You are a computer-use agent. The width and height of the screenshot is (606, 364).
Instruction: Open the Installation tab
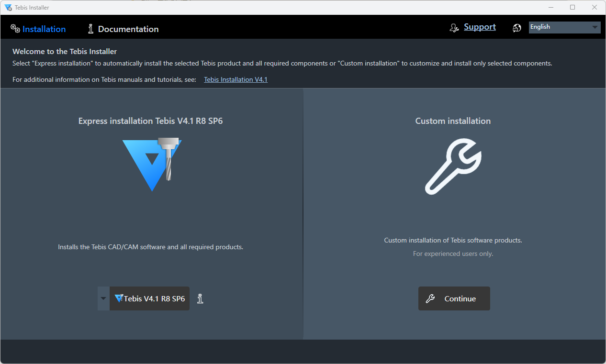point(38,29)
